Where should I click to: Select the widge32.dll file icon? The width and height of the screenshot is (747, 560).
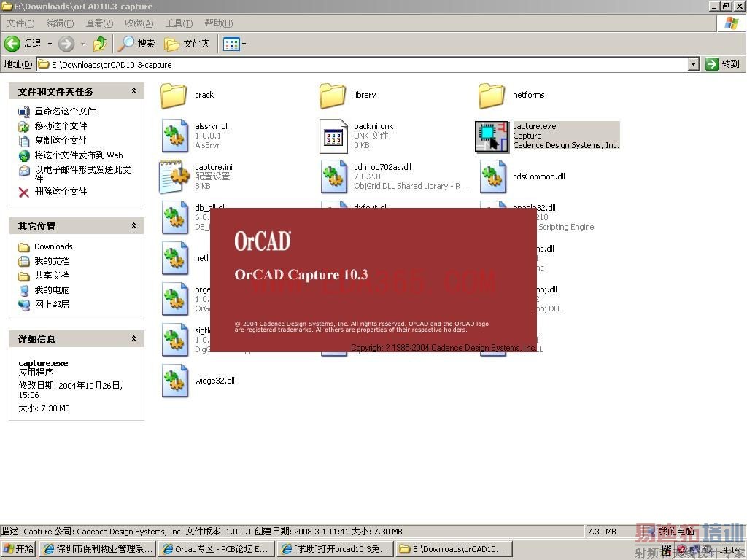(174, 381)
